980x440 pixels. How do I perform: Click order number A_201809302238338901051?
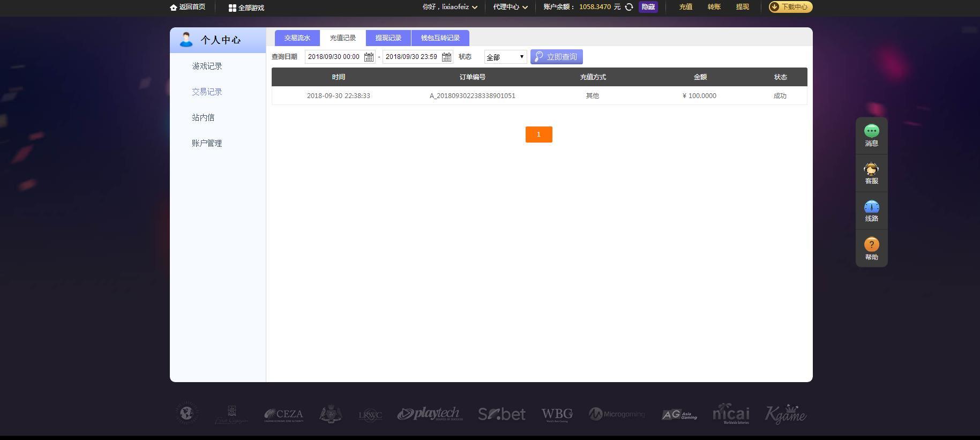pos(473,96)
